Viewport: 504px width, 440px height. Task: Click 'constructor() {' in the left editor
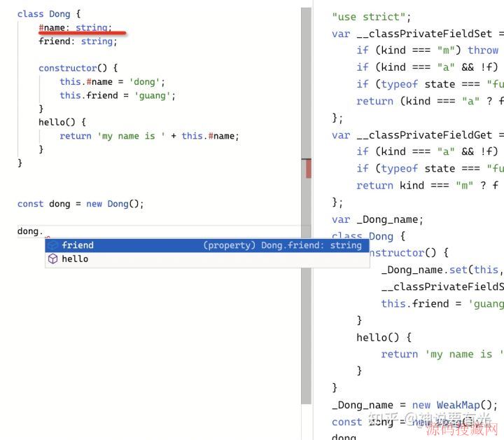[x=78, y=68]
